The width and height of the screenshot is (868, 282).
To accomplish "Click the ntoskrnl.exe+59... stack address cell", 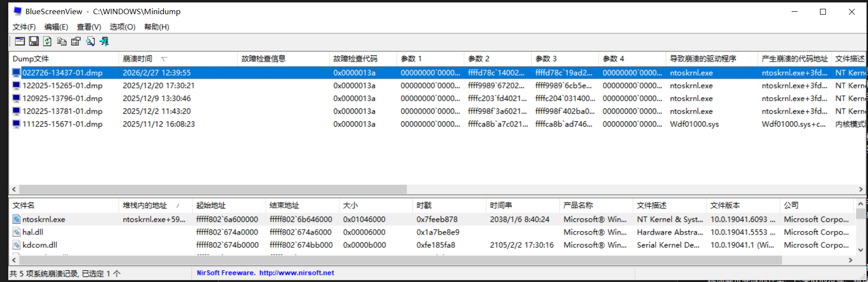I will coord(154,219).
